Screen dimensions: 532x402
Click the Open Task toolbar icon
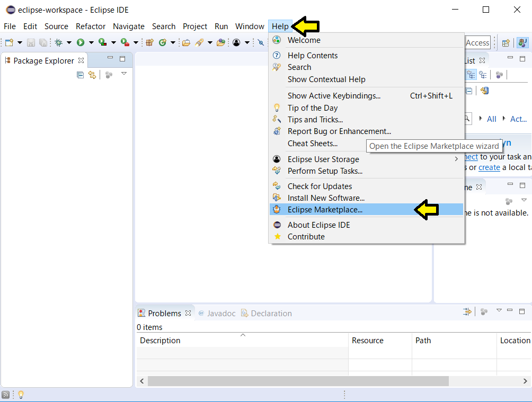(x=221, y=42)
